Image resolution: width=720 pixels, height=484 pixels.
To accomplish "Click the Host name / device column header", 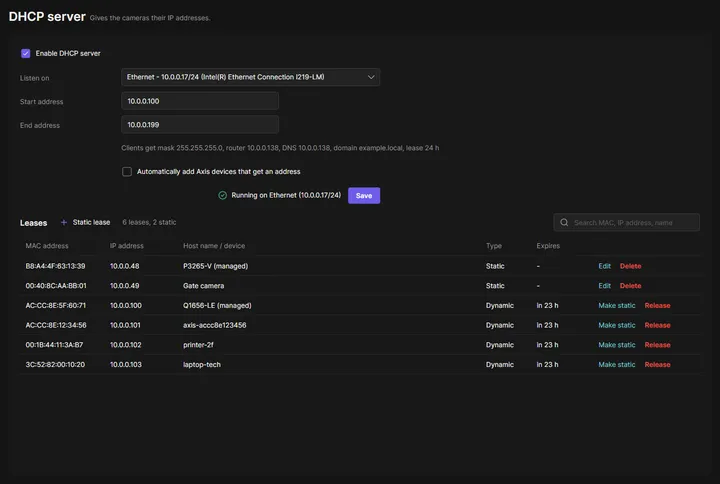I will point(214,246).
